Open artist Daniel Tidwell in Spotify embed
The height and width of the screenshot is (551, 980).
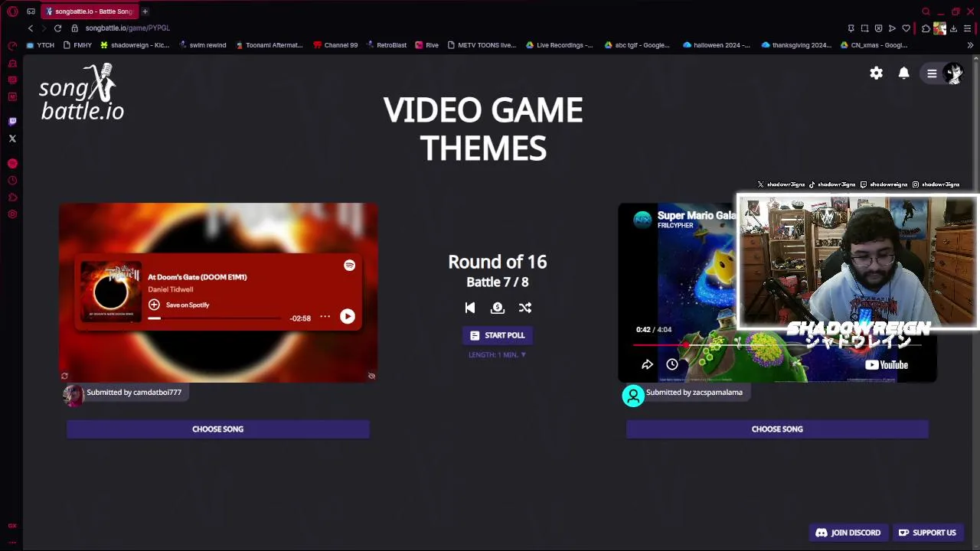[170, 290]
